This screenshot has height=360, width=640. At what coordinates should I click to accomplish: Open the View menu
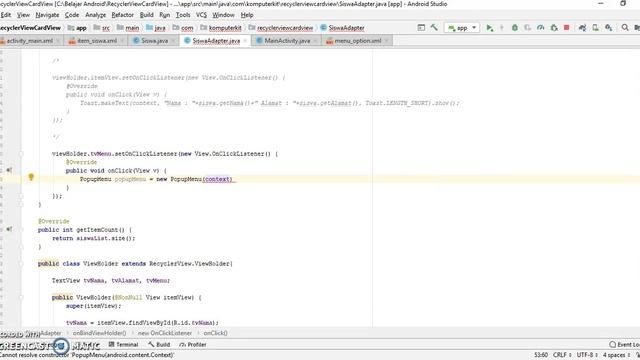[23, 15]
